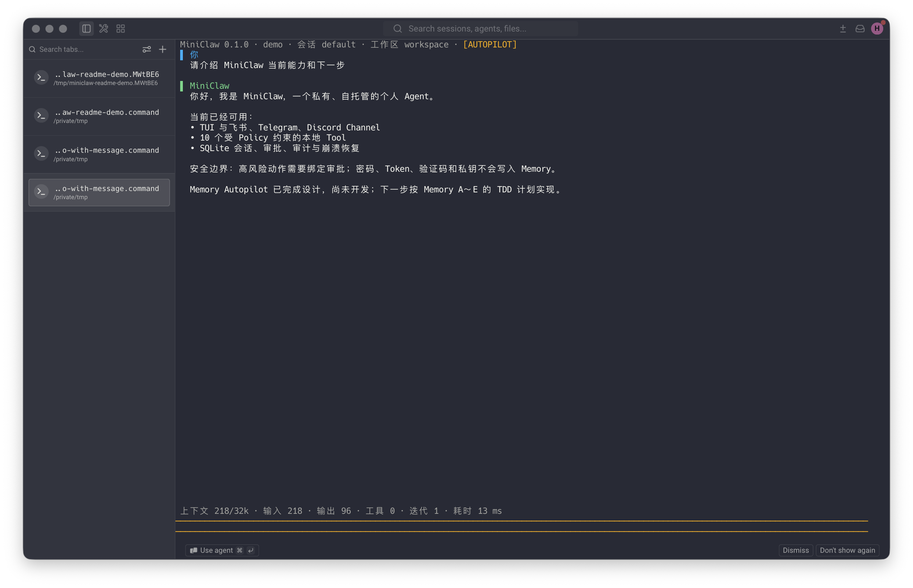
Task: Click the green "MiniClaw" speaker label
Action: [x=210, y=86]
